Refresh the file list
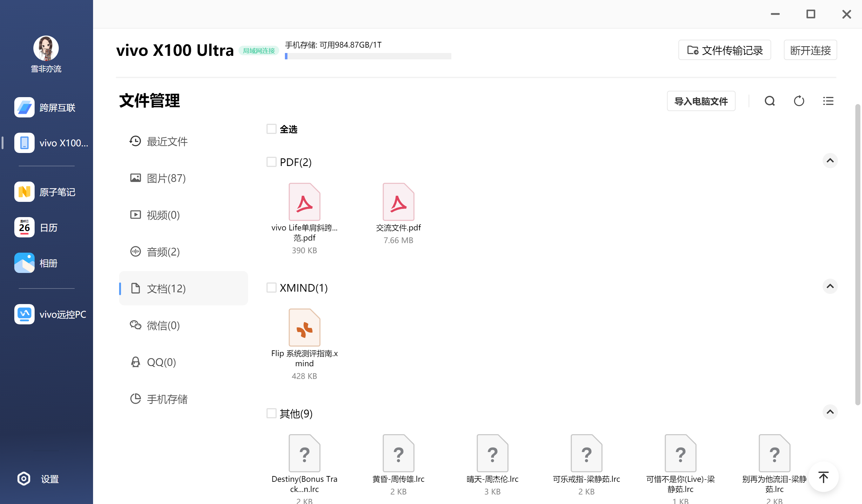Screen dimensions: 862x504 (x=799, y=101)
